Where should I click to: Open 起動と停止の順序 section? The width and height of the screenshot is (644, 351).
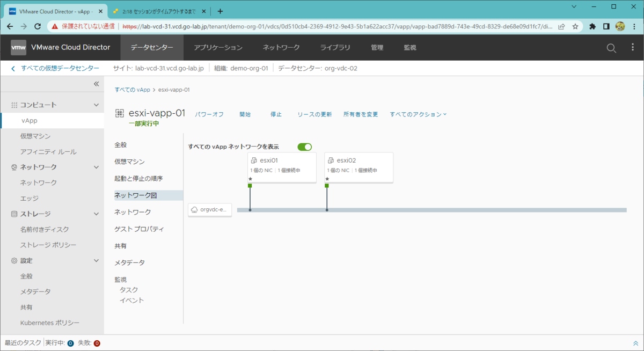138,178
